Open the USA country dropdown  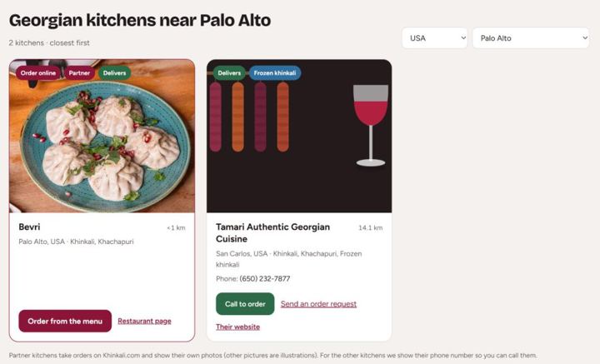coord(434,37)
